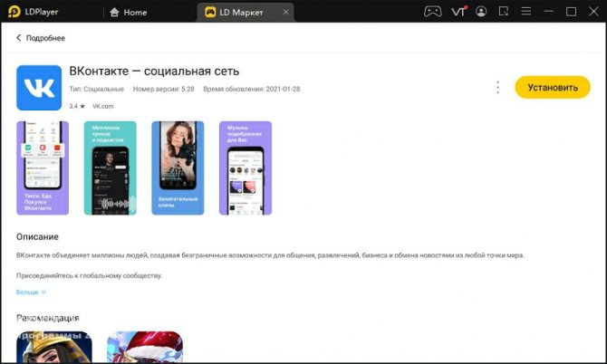Open the user account icon
Screen dimensions: 607x364
481,12
